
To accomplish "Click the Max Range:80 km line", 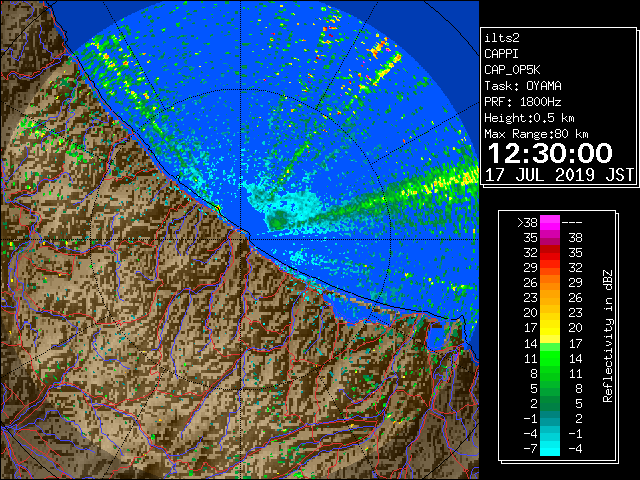I will coord(536,134).
